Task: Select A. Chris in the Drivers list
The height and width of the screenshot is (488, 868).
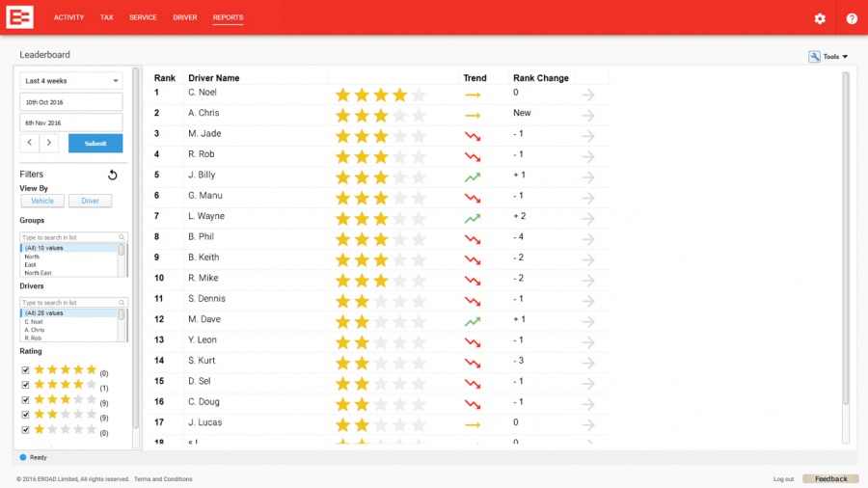Action: pos(35,330)
